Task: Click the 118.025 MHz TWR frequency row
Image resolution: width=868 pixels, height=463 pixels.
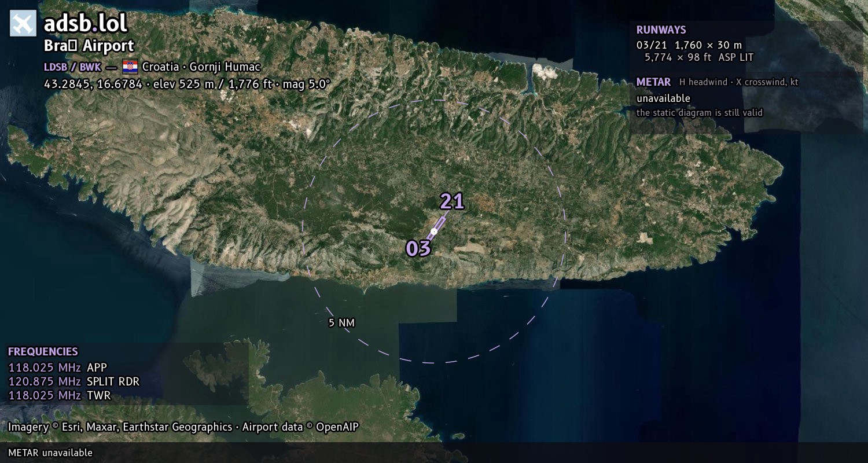Action: (x=60, y=395)
